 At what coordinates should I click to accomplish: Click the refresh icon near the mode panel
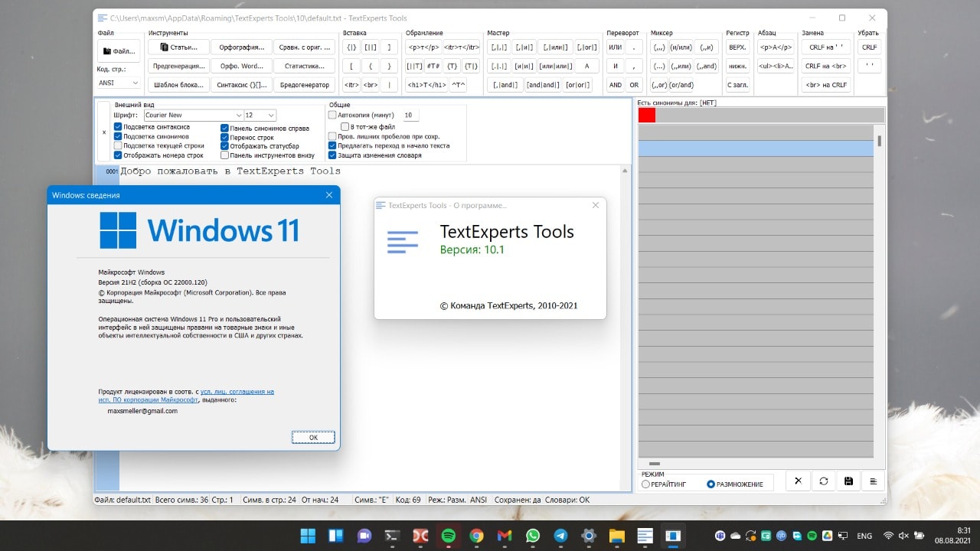tap(824, 481)
